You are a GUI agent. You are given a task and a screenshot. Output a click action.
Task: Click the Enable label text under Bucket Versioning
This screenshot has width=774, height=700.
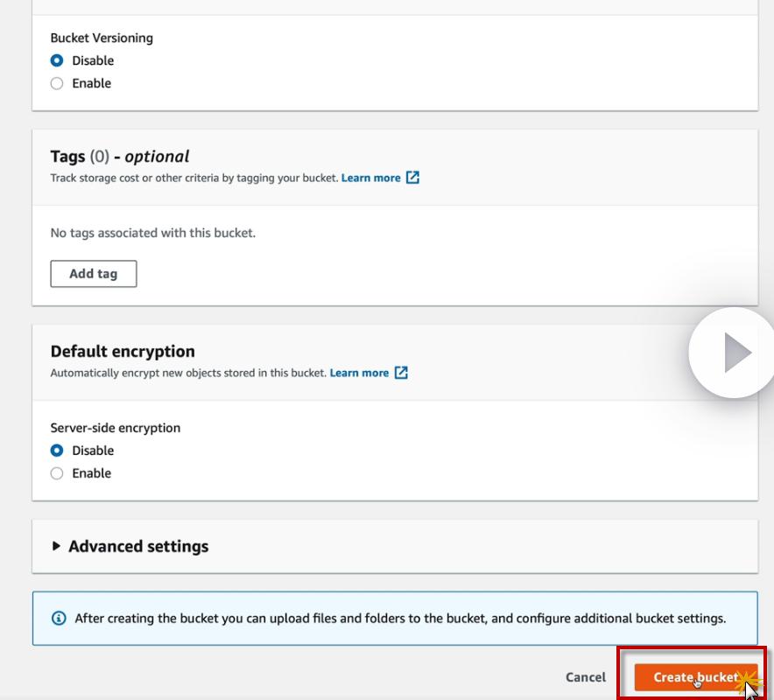coord(91,84)
